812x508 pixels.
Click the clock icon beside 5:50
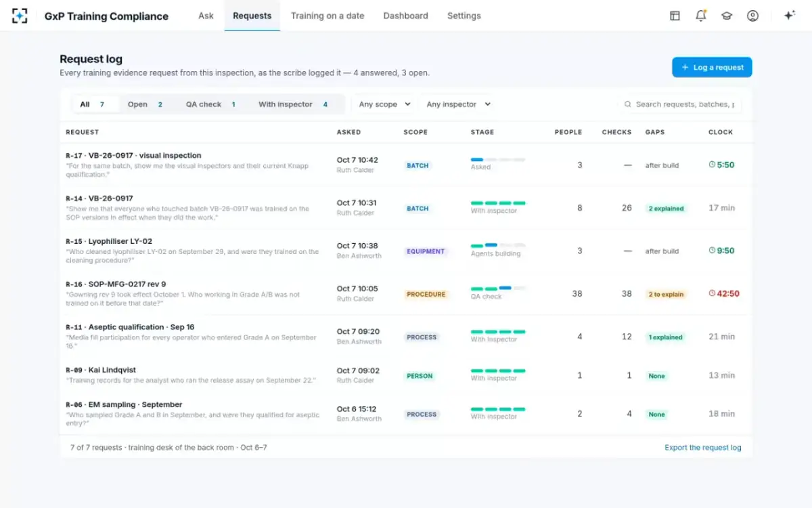[712, 165]
